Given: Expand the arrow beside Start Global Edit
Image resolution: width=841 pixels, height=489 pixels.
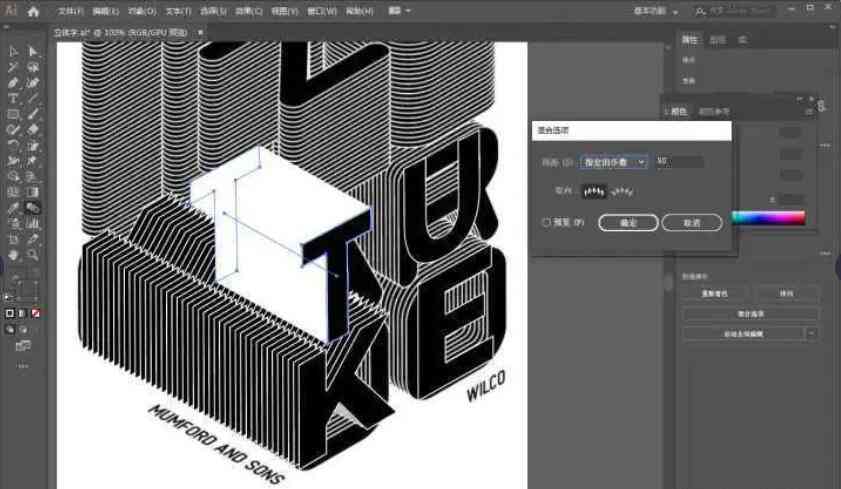Looking at the screenshot, I should coord(812,334).
